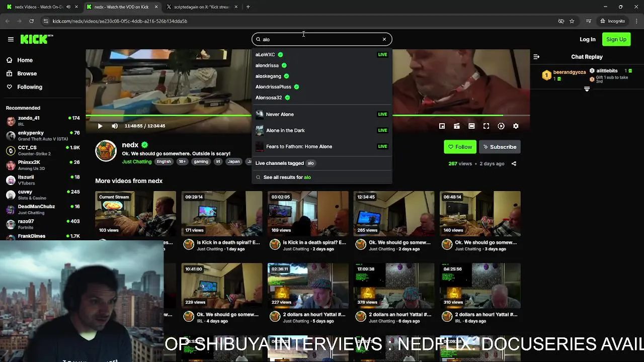Open itszurii recommended channel
Viewport: 644px width, 362px height.
[x=43, y=180]
